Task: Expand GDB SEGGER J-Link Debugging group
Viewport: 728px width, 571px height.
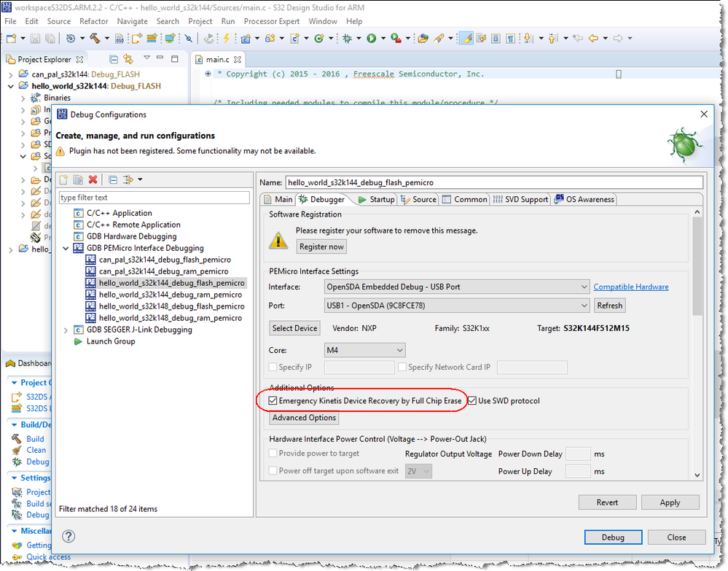Action: (66, 330)
